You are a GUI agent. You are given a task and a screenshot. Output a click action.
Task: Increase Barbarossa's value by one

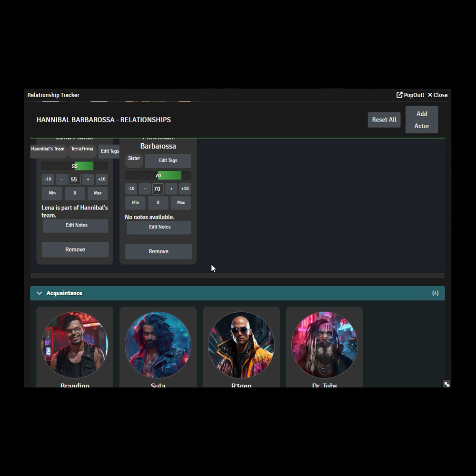coord(171,188)
